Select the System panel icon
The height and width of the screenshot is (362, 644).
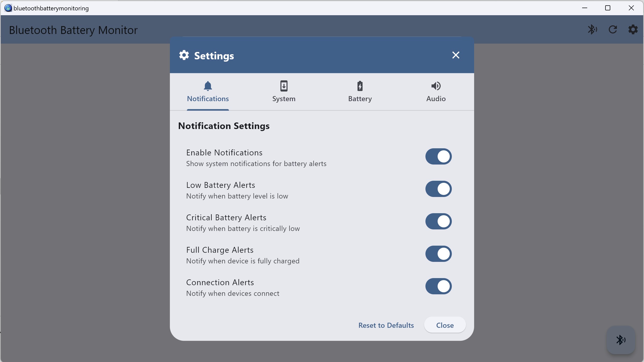283,86
